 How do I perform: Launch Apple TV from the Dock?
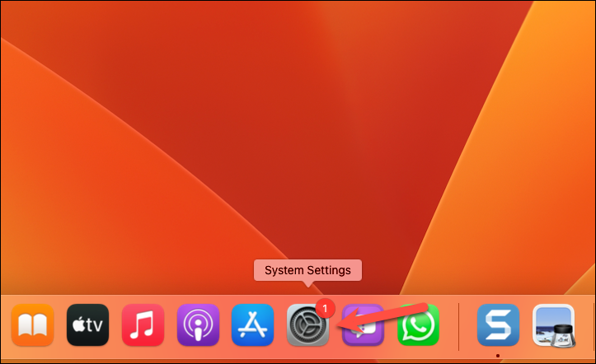(x=88, y=325)
